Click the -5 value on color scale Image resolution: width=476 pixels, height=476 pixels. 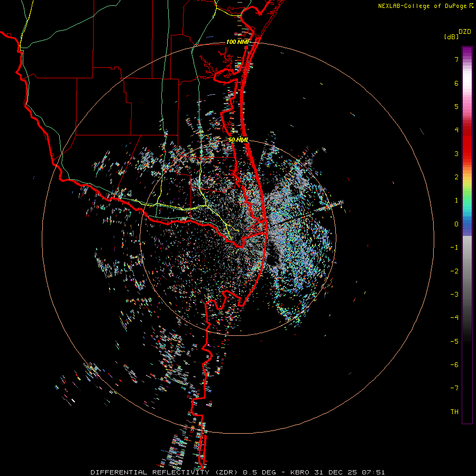[x=454, y=342]
